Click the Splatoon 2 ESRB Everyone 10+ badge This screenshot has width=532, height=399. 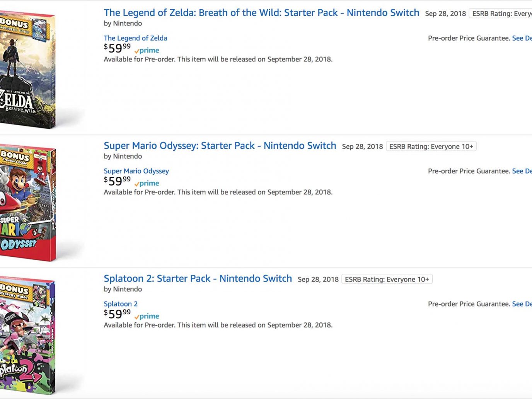(387, 280)
